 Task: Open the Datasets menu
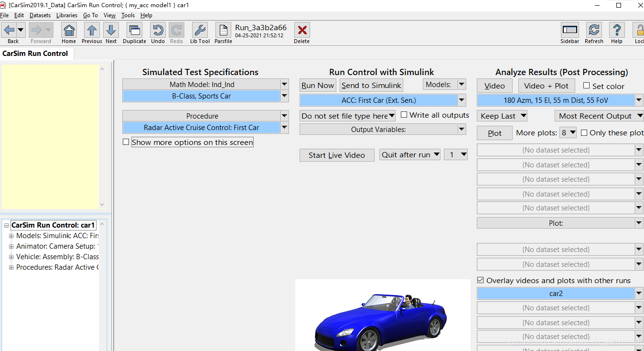tap(40, 15)
